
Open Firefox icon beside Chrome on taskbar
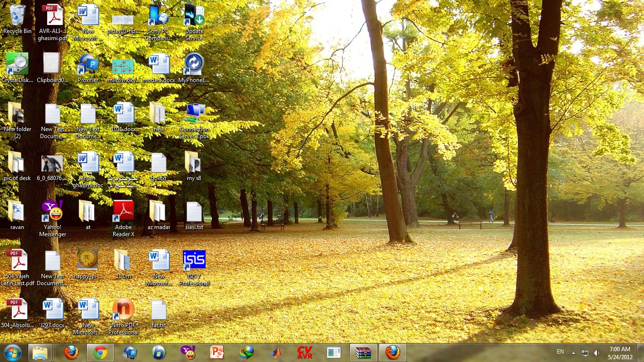tap(71, 353)
